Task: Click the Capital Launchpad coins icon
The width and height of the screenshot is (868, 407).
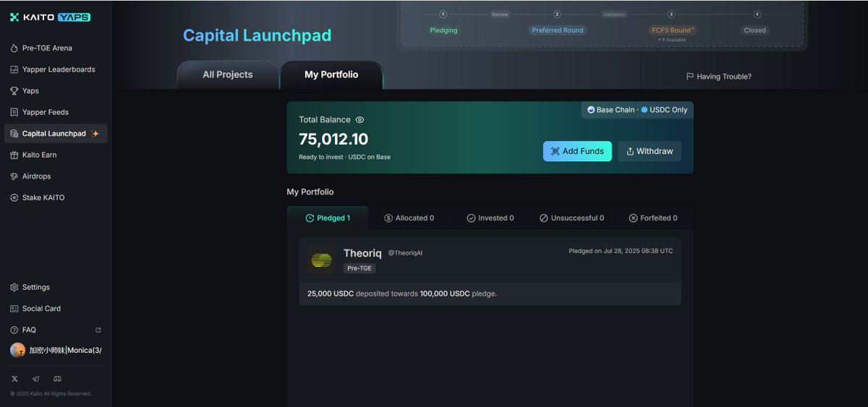Action: [14, 134]
